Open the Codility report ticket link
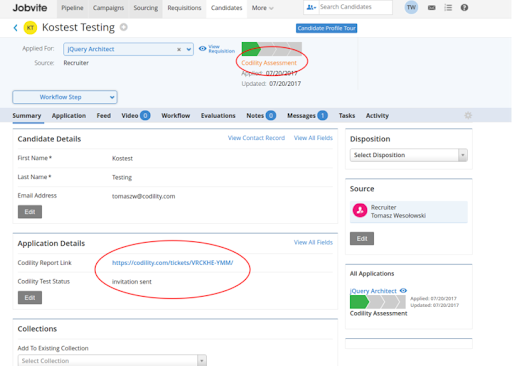The image size is (512, 366). tap(172, 263)
